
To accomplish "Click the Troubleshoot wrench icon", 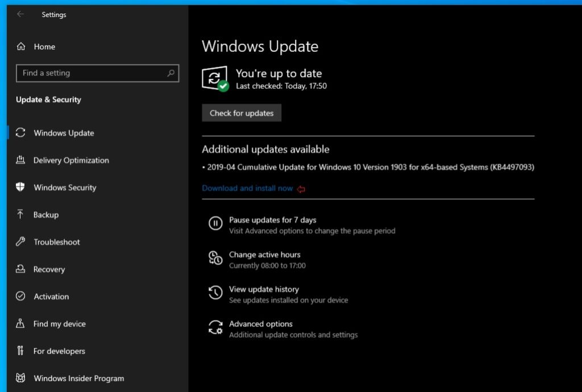I will point(20,242).
